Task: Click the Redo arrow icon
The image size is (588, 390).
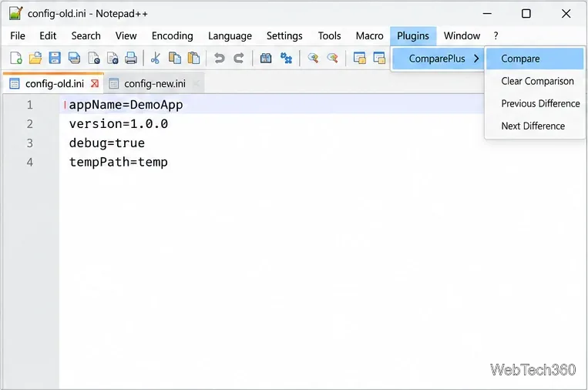Action: coord(238,58)
